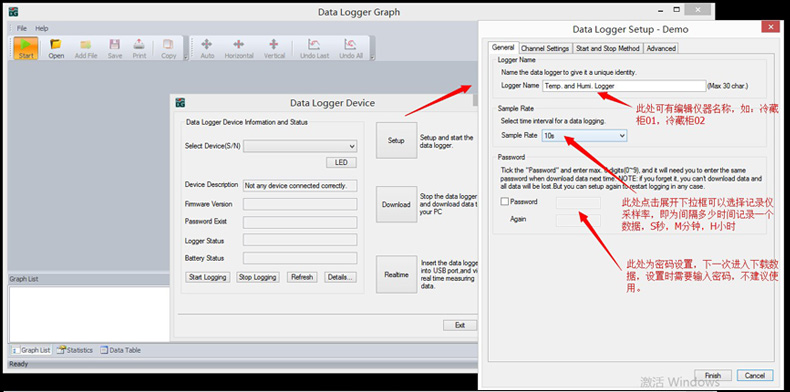Click the Setup button
790x392 pixels.
(x=397, y=140)
